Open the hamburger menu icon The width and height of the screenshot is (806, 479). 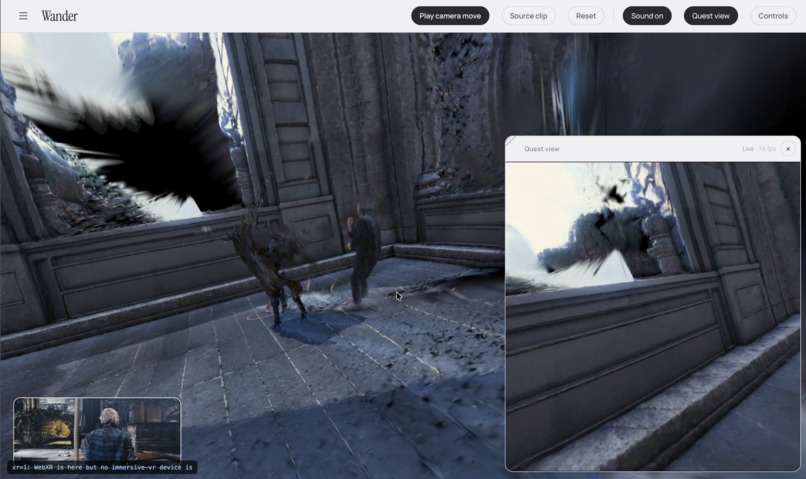tap(23, 16)
